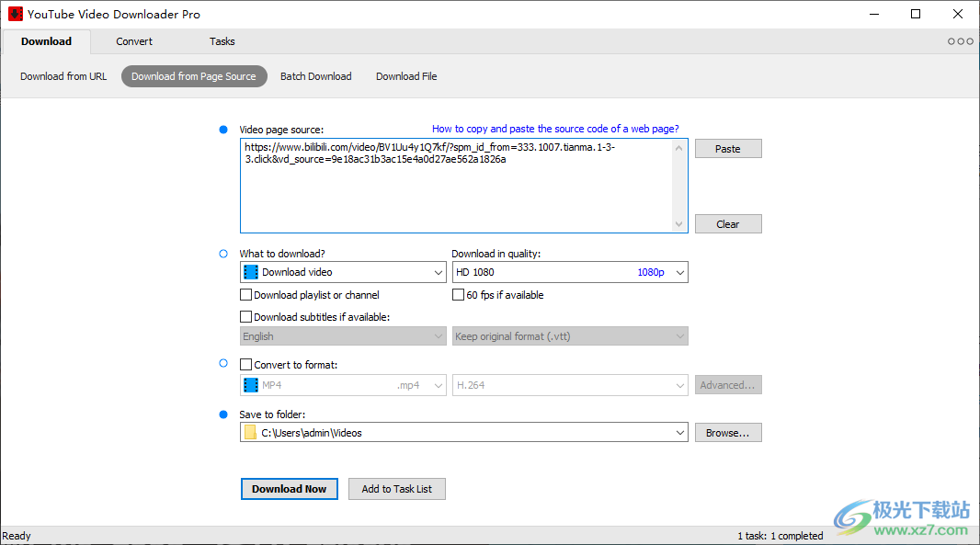980x545 pixels.
Task: Click Add to Task List button
Action: pos(397,489)
